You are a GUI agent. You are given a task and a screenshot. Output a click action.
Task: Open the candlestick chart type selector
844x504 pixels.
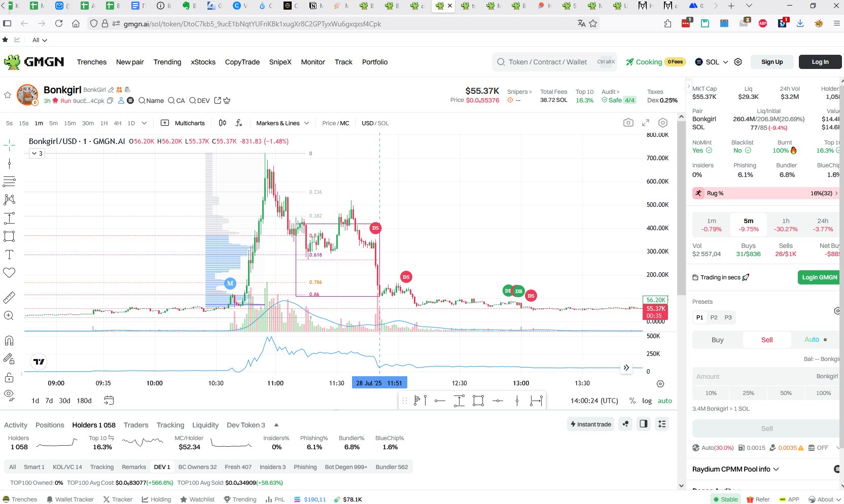click(222, 123)
